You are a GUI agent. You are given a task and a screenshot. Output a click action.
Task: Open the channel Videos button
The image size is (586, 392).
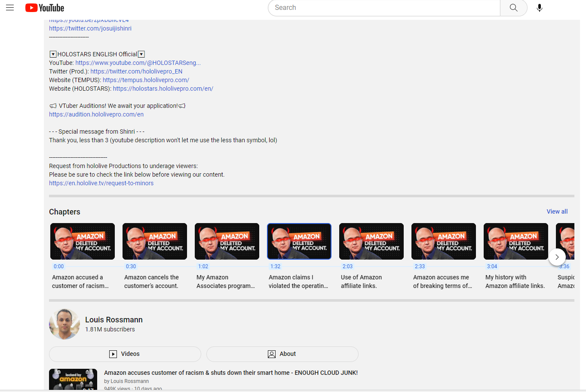125,354
